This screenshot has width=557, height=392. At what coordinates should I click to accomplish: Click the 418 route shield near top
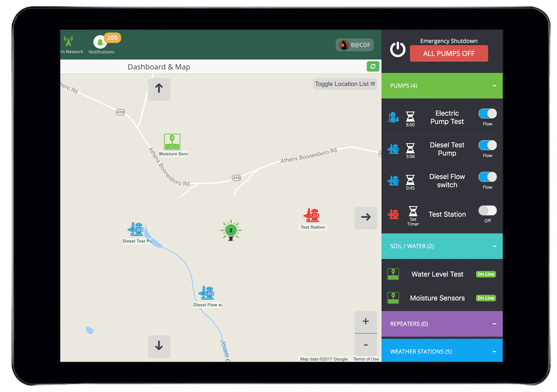[120, 112]
